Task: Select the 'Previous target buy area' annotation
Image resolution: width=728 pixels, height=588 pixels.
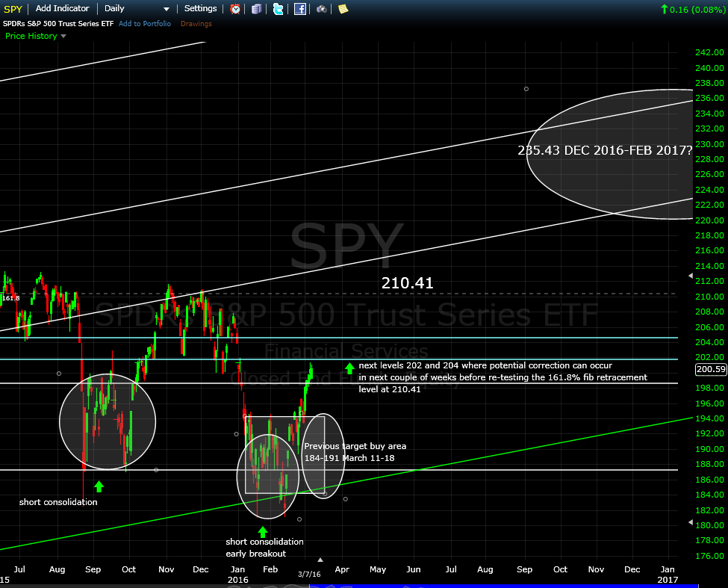Action: 355,452
